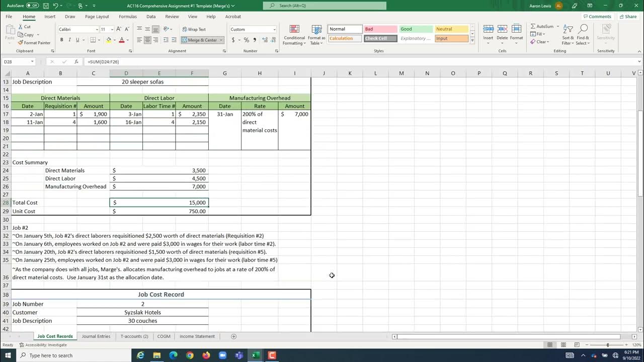Apply Comma Style format
This screenshot has width=644, height=362.
(x=255, y=40)
